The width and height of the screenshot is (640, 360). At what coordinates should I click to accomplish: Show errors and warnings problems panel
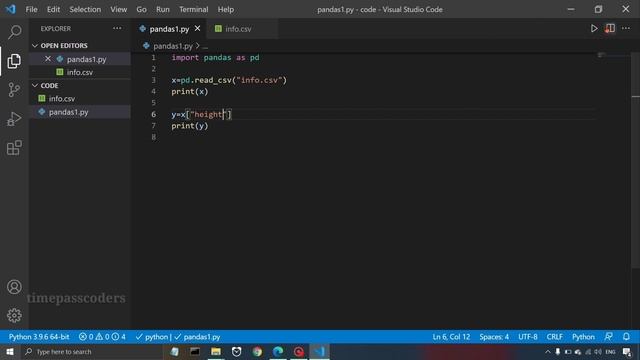pyautogui.click(x=102, y=337)
